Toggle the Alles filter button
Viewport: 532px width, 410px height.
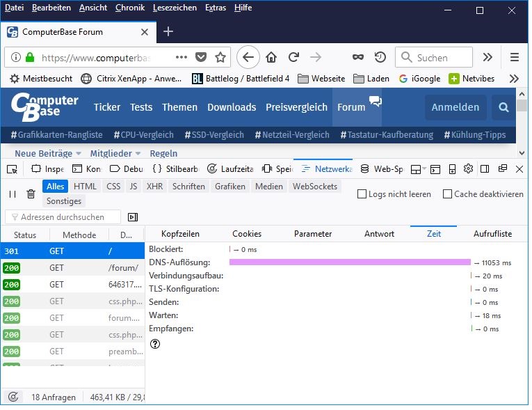(56, 187)
